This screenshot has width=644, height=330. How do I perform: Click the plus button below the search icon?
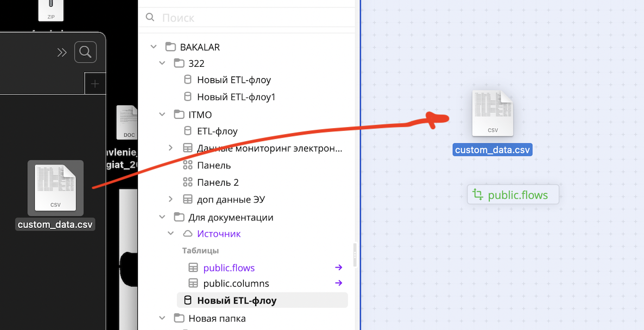click(95, 84)
